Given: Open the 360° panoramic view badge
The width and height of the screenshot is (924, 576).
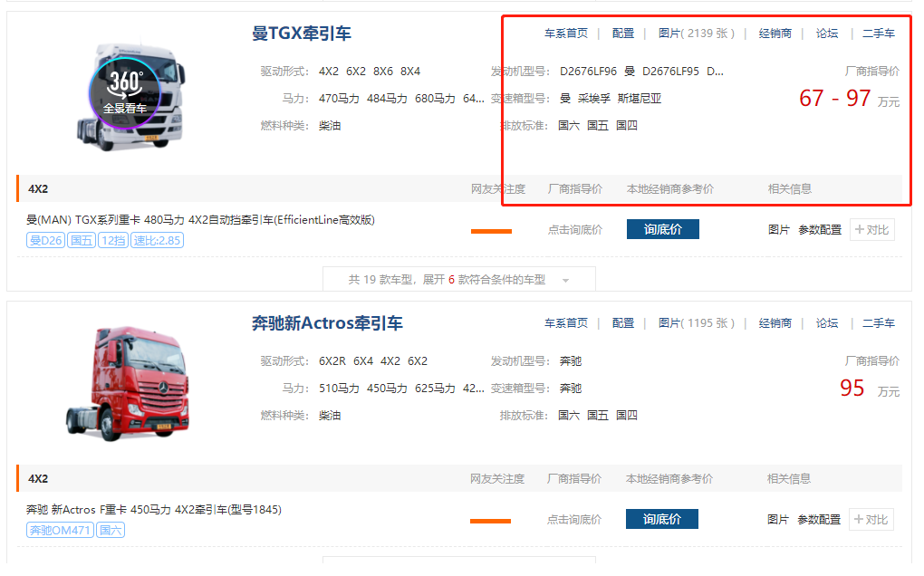Looking at the screenshot, I should pyautogui.click(x=124, y=93).
